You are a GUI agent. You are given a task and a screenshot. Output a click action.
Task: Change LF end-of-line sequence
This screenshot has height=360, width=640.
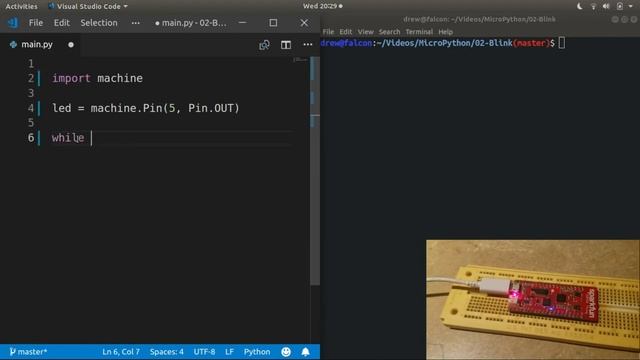229,351
